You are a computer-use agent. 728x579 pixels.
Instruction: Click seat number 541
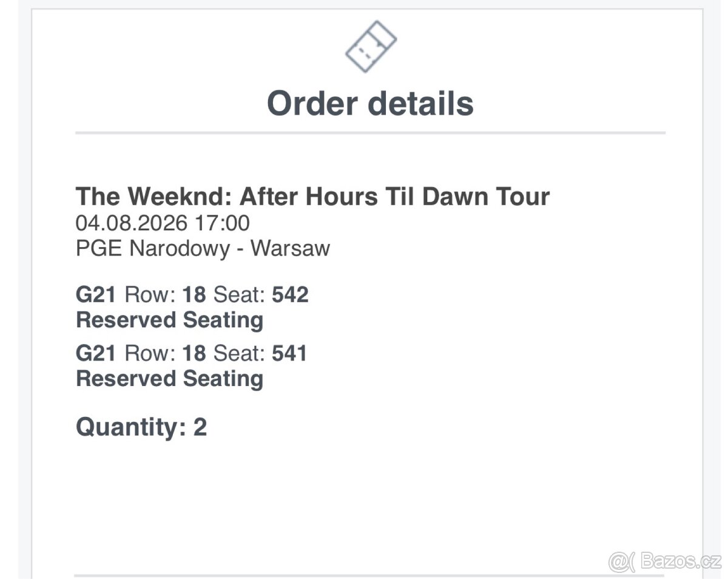pos(289,353)
